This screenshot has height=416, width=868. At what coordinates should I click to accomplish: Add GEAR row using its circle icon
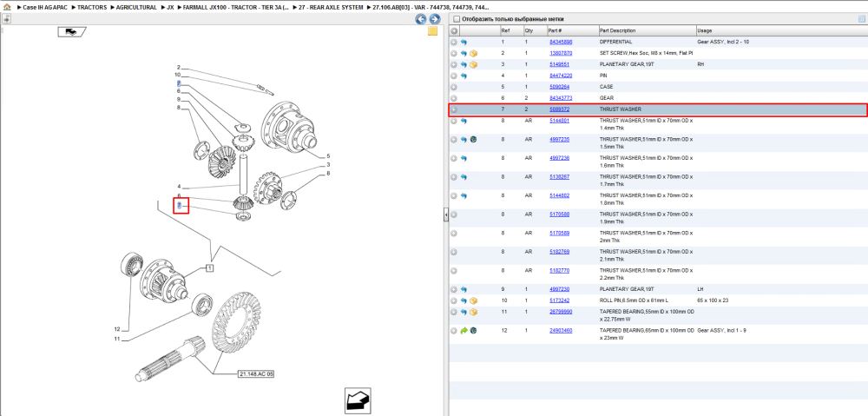pos(454,98)
